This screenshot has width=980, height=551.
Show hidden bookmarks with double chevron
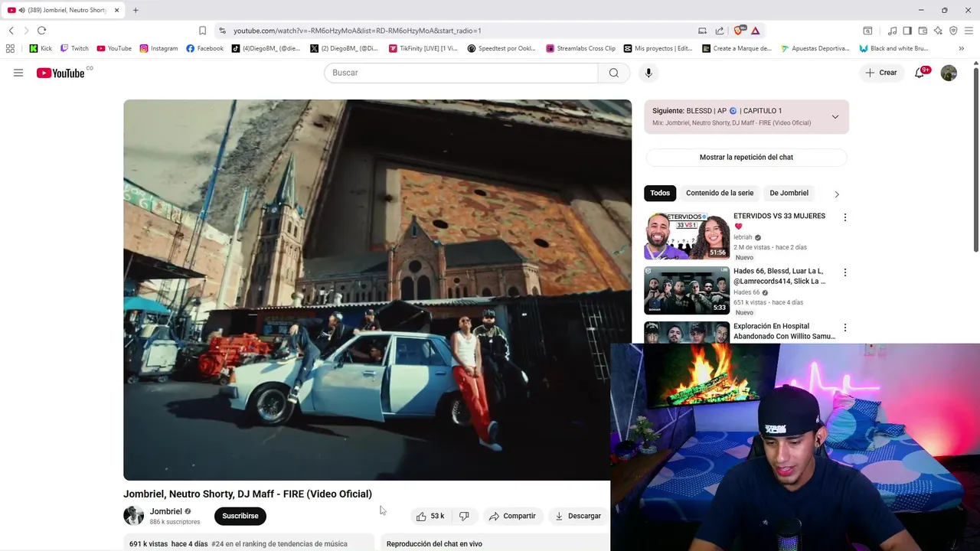962,48
